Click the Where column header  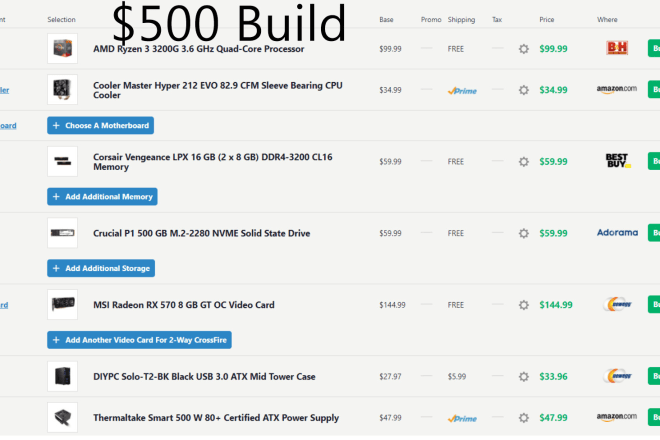pyautogui.click(x=607, y=19)
